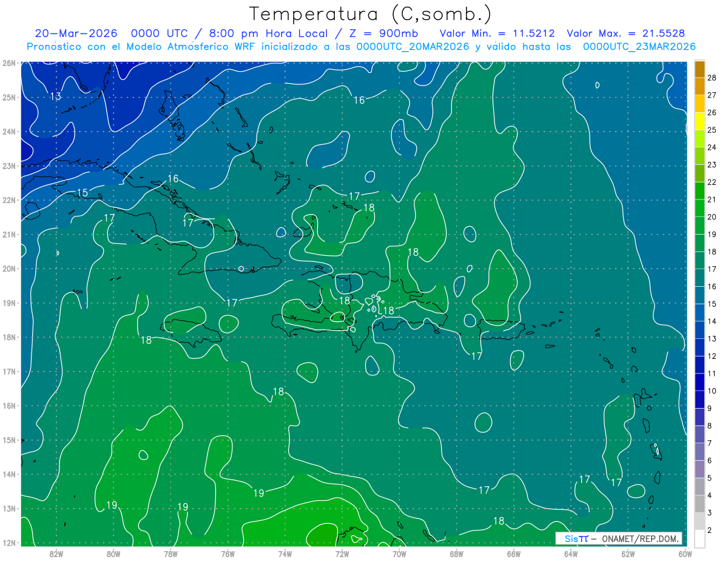Click the WRF model forecast description line
The height and width of the screenshot is (562, 728).
(x=361, y=47)
